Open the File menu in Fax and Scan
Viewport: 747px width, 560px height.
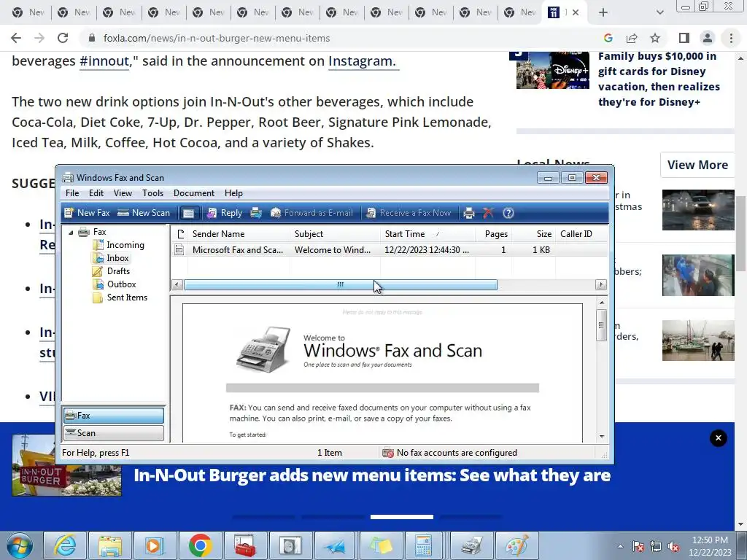pyautogui.click(x=72, y=192)
